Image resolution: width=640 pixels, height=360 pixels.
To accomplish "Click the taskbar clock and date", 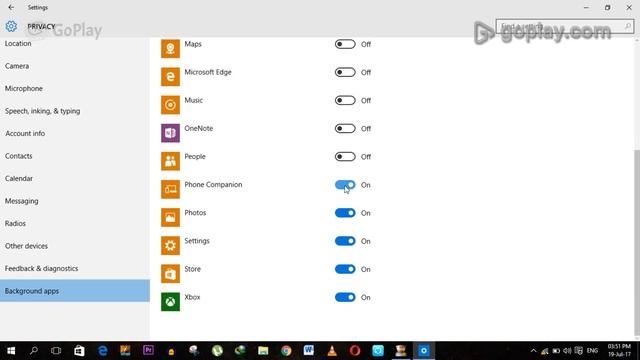I will click(x=619, y=351).
